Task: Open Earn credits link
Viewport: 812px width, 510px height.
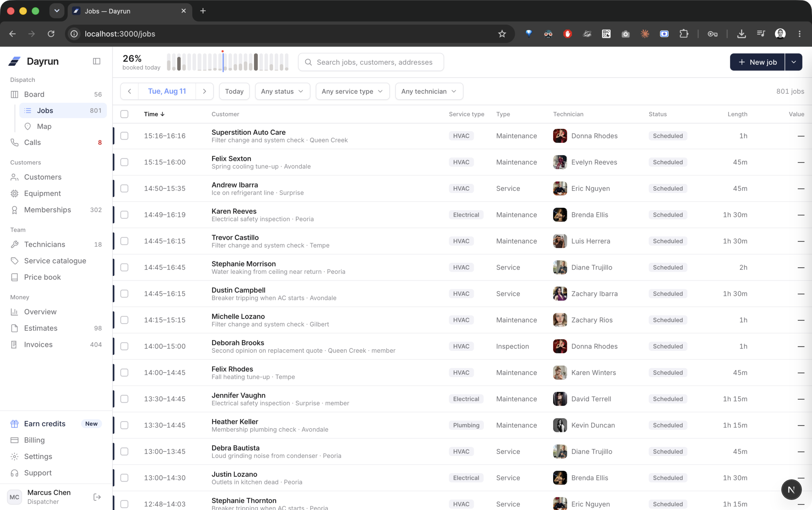Action: click(x=56, y=424)
